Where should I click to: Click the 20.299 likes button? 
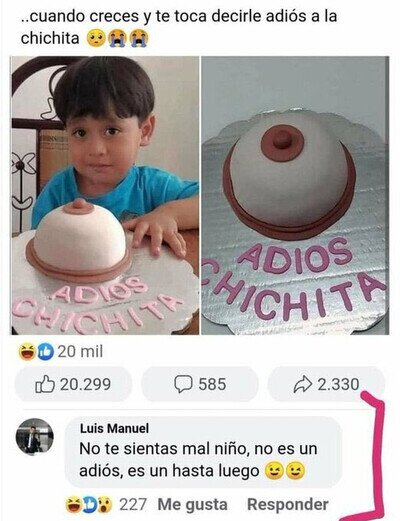click(73, 384)
